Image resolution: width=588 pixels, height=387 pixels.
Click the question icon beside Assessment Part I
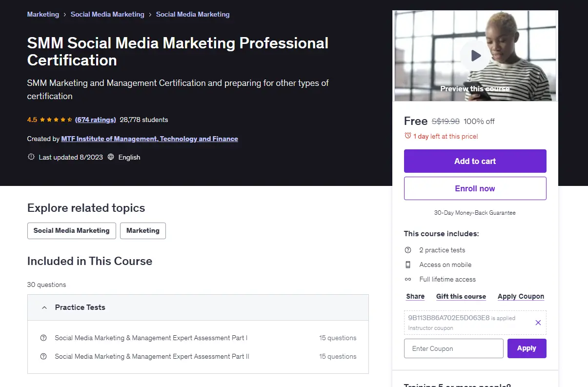coord(43,338)
